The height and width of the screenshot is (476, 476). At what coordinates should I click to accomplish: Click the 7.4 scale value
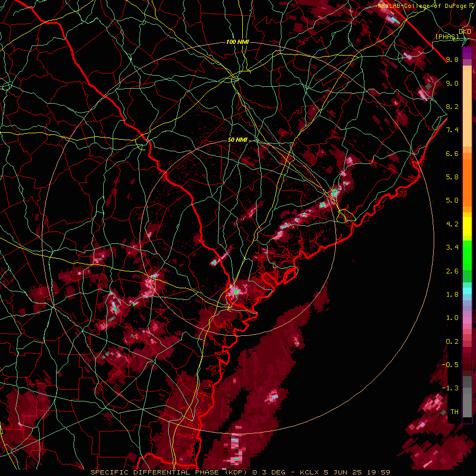(452, 130)
